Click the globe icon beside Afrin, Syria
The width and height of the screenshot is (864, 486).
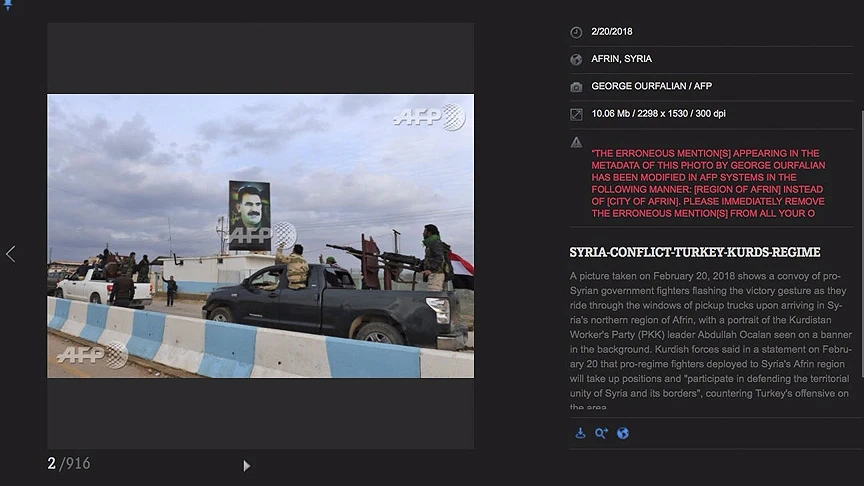pyautogui.click(x=576, y=59)
